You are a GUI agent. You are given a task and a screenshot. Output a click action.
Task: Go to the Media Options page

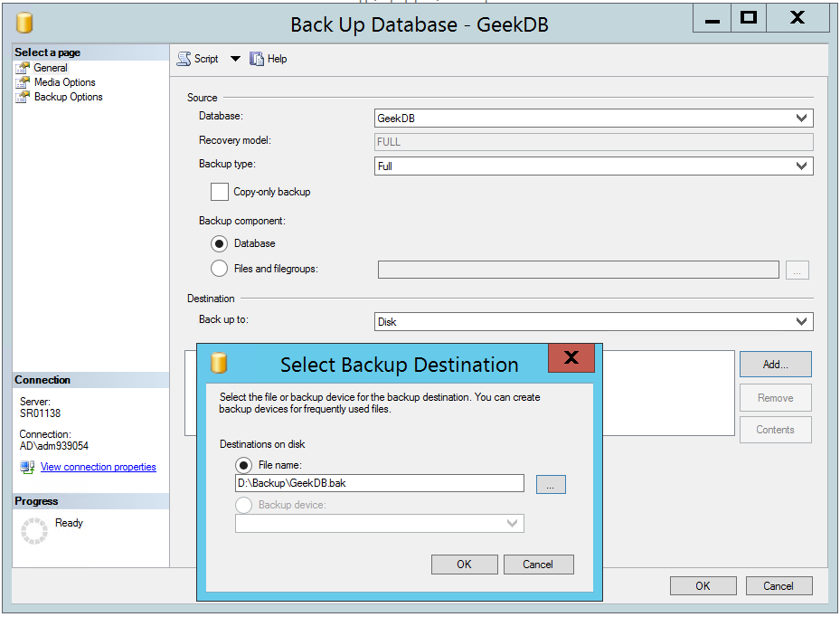(x=64, y=82)
